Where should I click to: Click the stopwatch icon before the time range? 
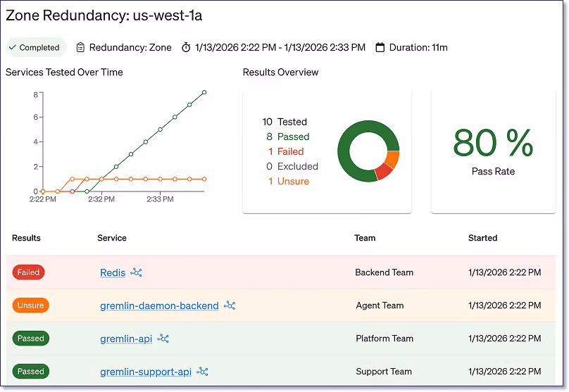pos(186,47)
